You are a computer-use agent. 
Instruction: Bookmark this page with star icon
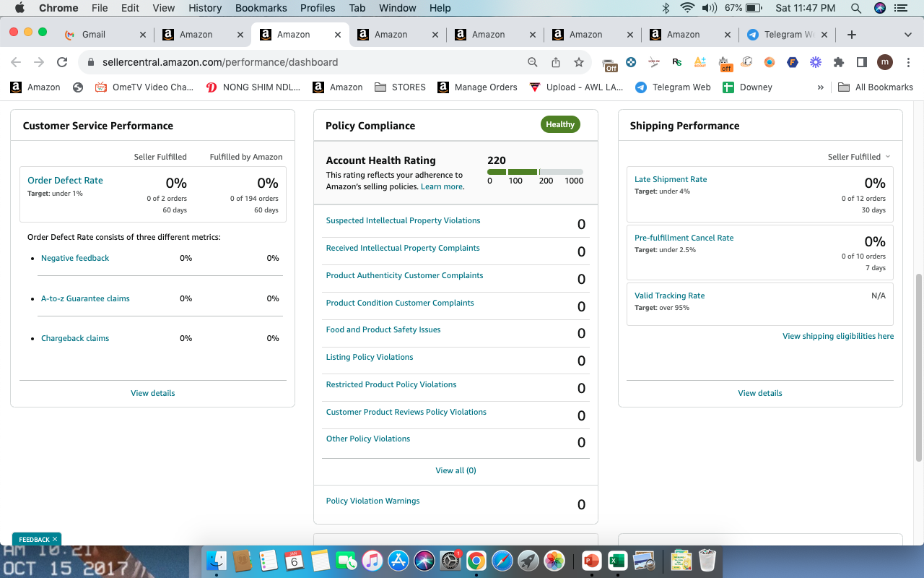579,62
